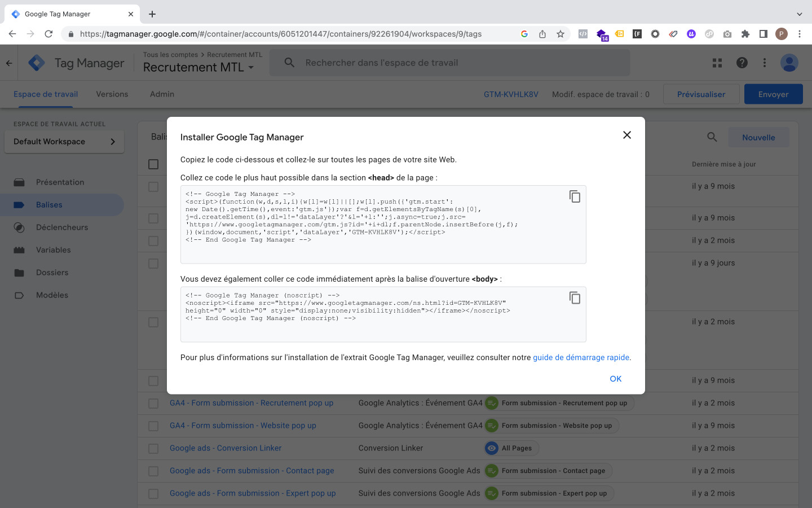Click the share page icon in address bar
Image resolution: width=812 pixels, height=508 pixels.
542,34
